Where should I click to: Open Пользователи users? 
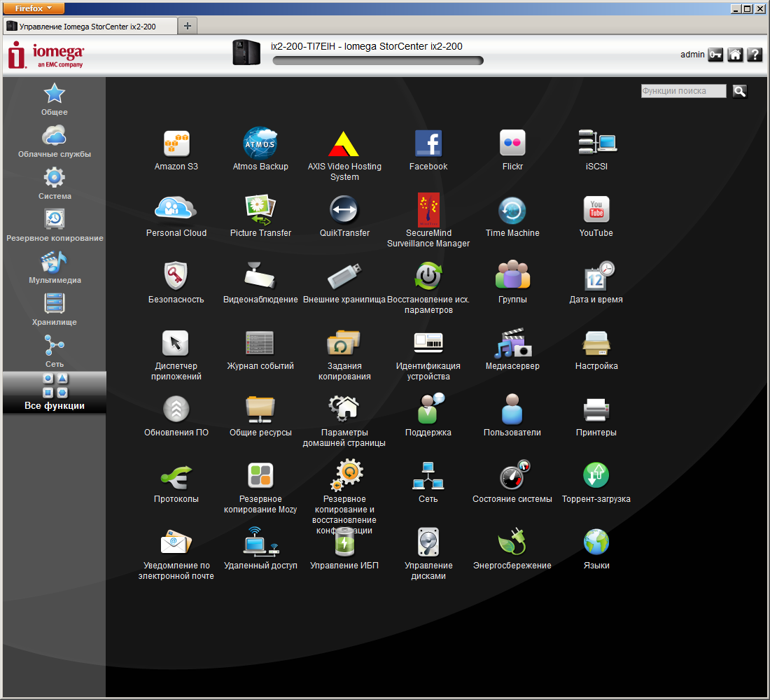point(512,409)
